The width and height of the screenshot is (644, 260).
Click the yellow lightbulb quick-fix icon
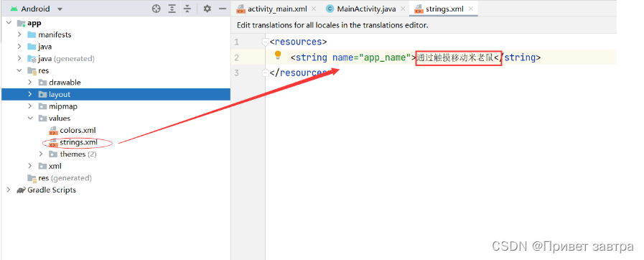[x=278, y=55]
